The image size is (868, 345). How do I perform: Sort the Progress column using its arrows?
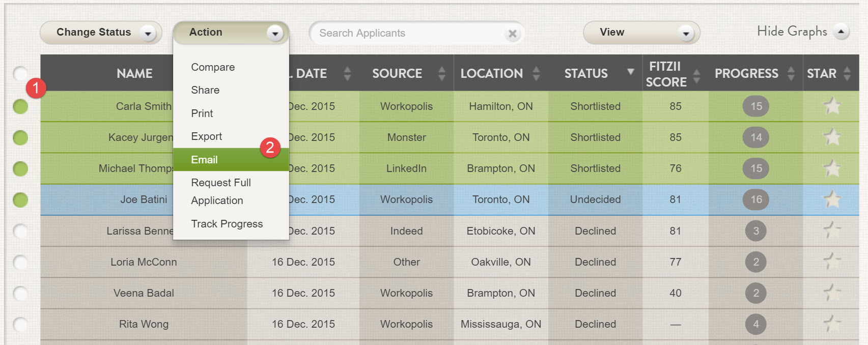tap(791, 74)
